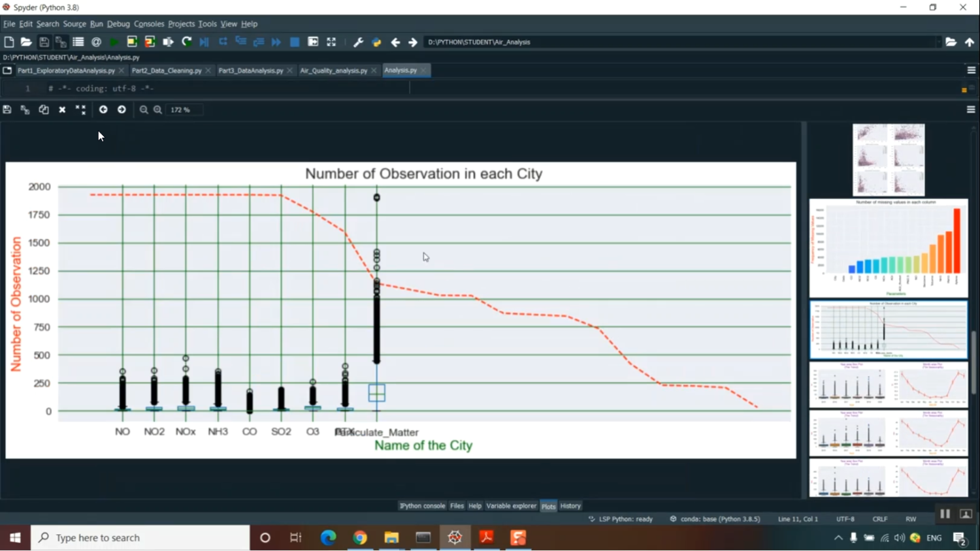Toggle the pause button in recording overlay

(945, 514)
